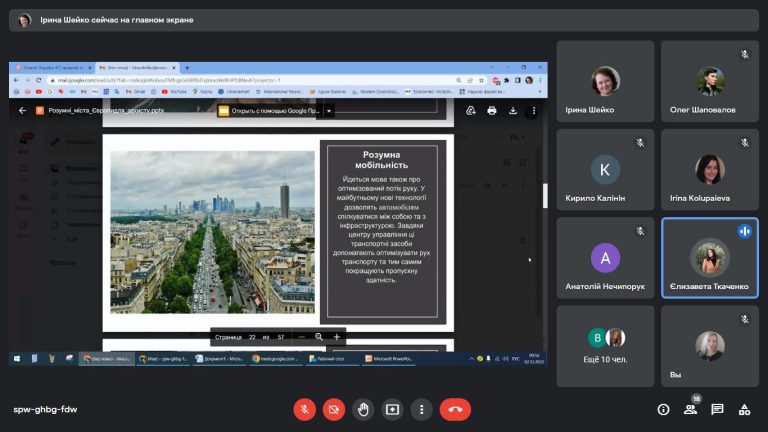Select Олег Шаповалов participant tile
Viewport: 768px width, 432px height.
(x=710, y=81)
